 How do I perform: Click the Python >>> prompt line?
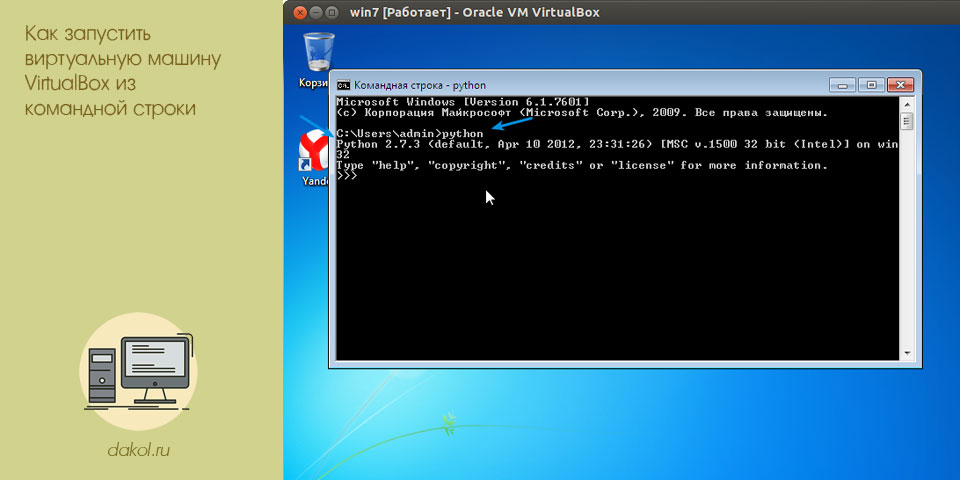click(347, 176)
